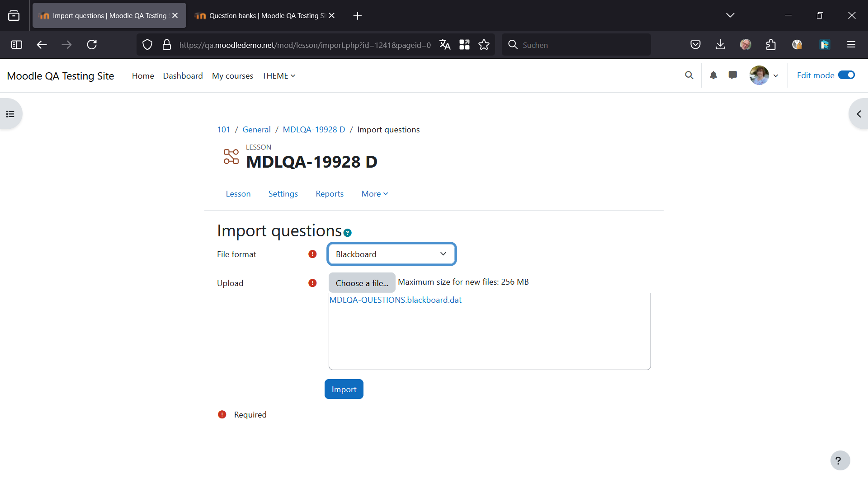Click the Import button

coord(344,389)
